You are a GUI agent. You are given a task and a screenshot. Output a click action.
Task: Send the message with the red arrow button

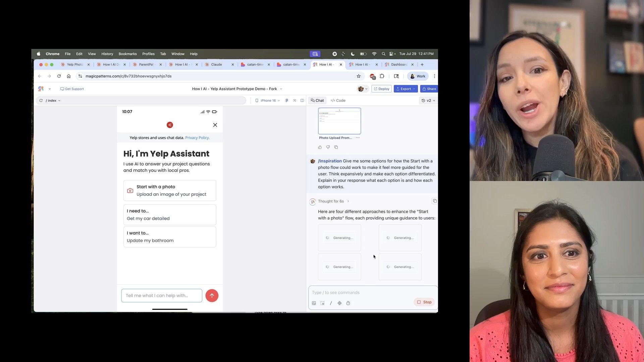click(x=212, y=296)
